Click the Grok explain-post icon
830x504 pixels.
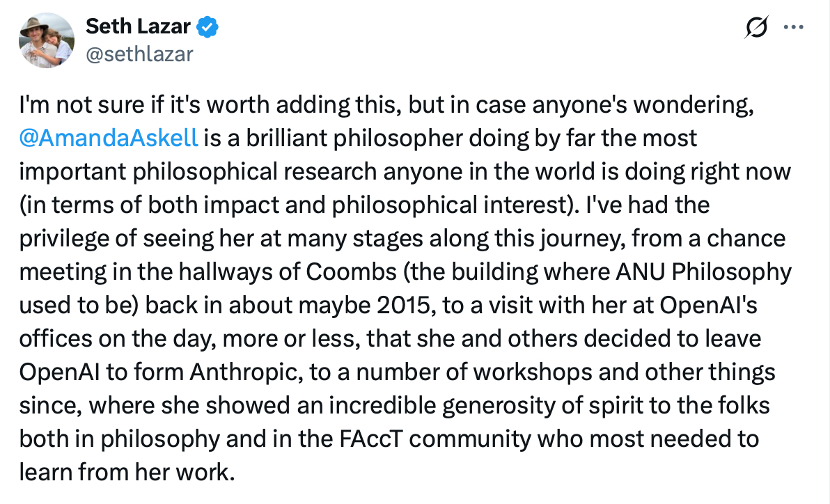(x=755, y=27)
